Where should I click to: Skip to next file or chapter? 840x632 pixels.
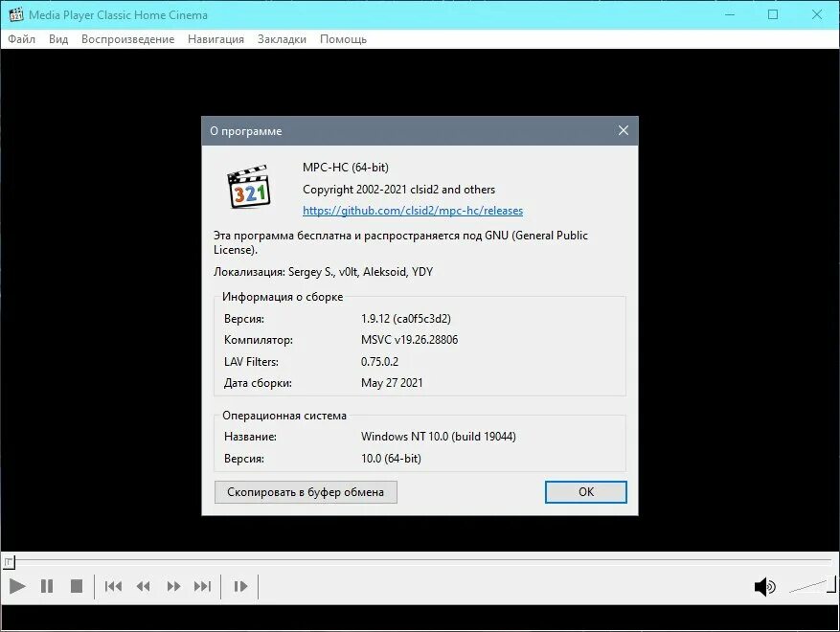tap(203, 586)
